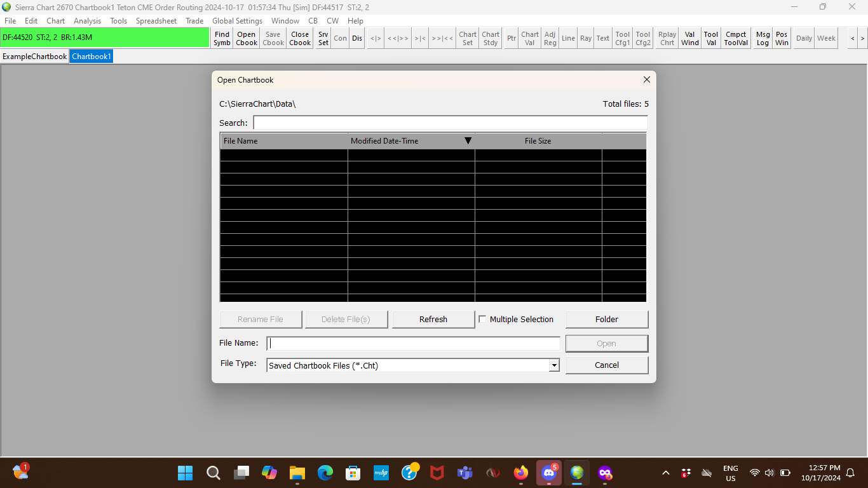Image resolution: width=868 pixels, height=488 pixels.
Task: Click the >>|<< bar spacing button
Action: point(442,38)
